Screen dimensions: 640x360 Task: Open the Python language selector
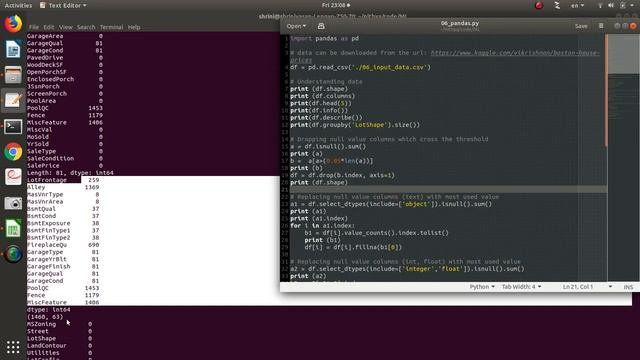click(482, 287)
